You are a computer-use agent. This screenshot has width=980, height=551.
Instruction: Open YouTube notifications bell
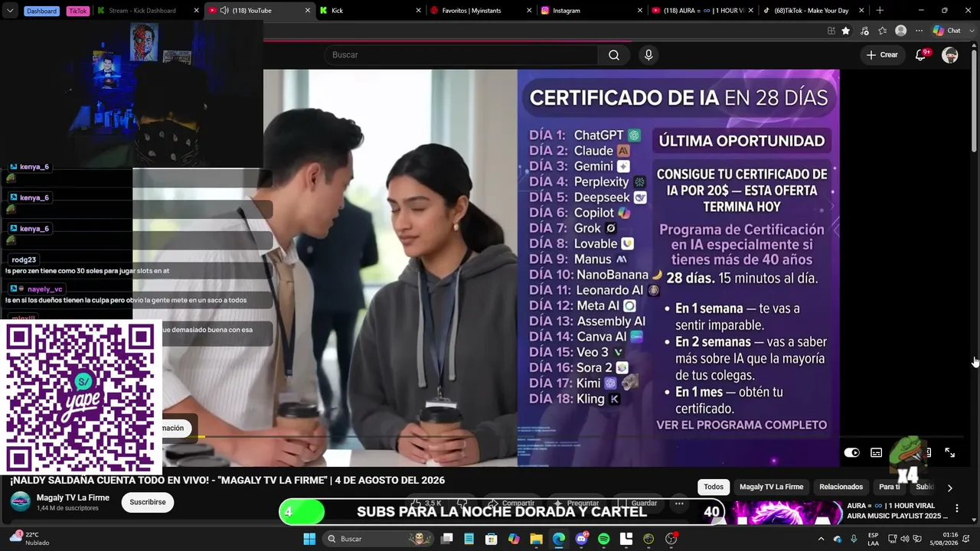point(921,55)
